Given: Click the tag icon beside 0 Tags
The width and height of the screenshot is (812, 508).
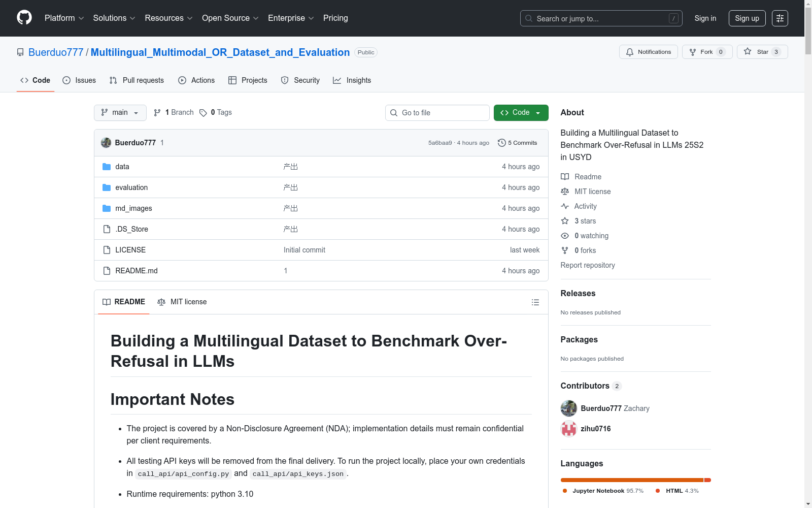Looking at the screenshot, I should tap(203, 113).
